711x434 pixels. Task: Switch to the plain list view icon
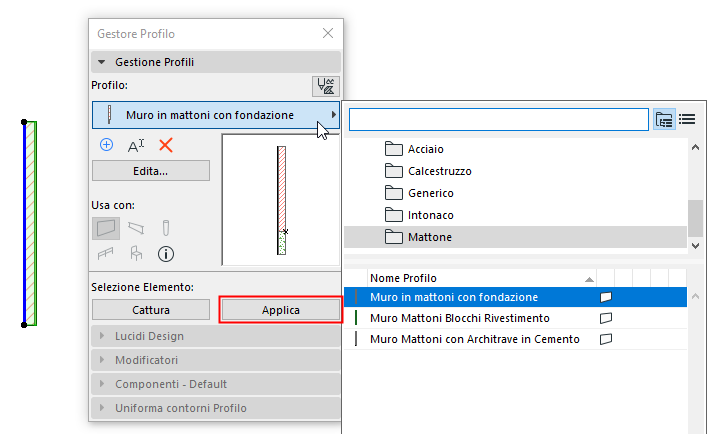(687, 119)
